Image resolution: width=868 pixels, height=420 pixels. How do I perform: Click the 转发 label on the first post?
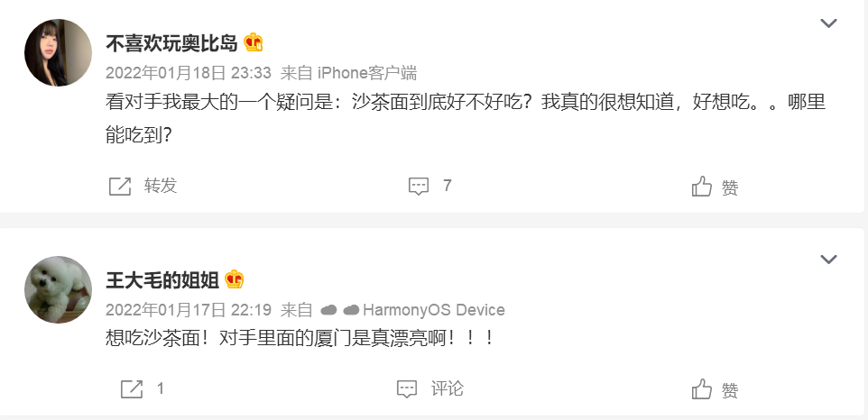tap(161, 186)
